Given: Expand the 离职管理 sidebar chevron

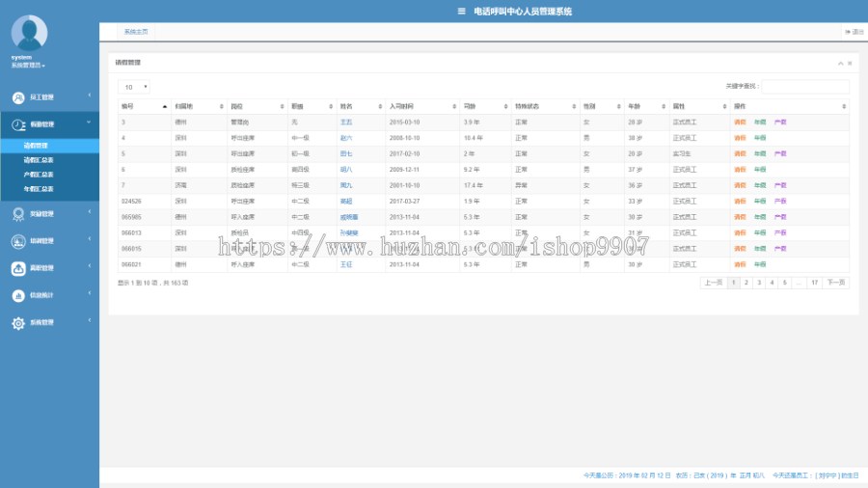Looking at the screenshot, I should pos(89,266).
